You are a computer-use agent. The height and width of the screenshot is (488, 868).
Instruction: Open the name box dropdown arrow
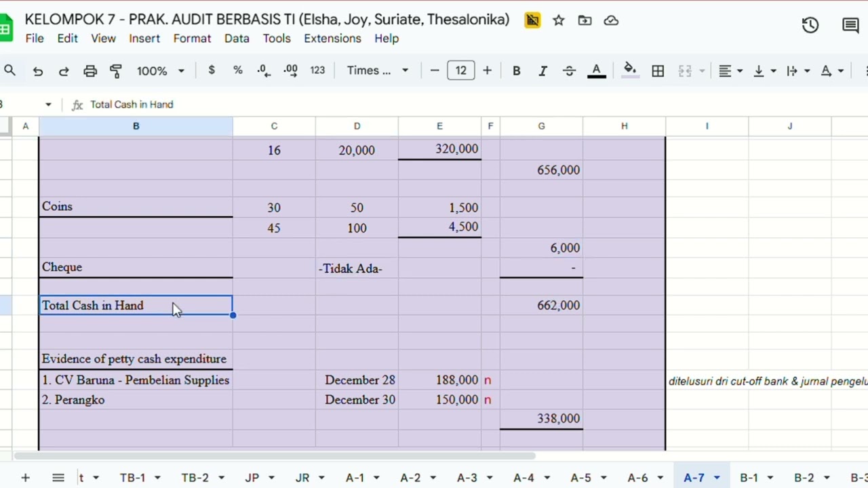pos(48,104)
